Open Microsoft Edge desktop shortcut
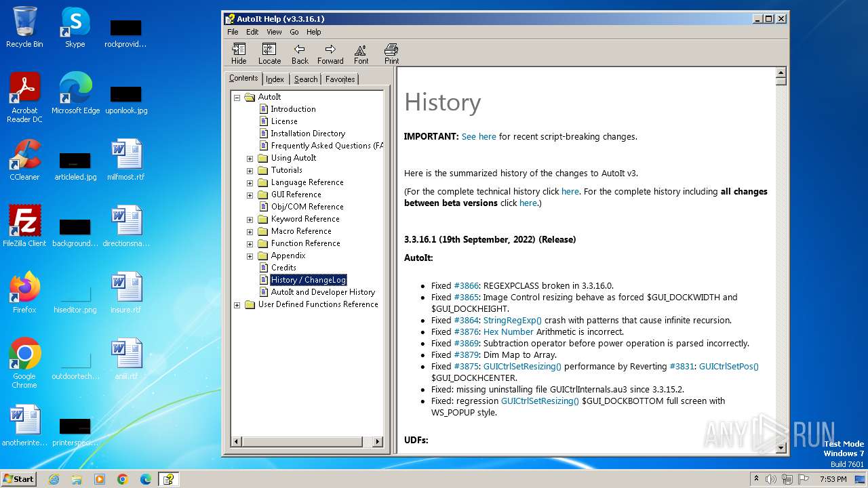Image resolution: width=868 pixels, height=488 pixels. 75,94
